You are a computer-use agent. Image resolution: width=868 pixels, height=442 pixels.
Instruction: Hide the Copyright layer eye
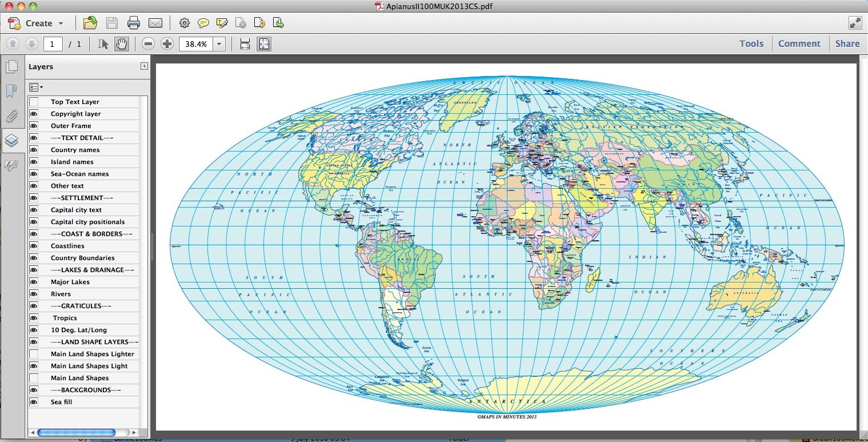coord(34,114)
